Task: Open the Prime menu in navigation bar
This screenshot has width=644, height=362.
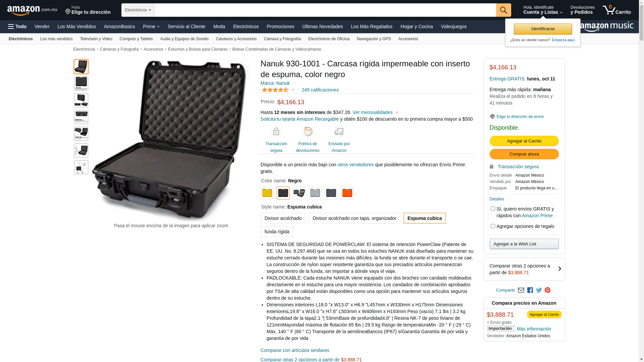Action: [x=151, y=26]
